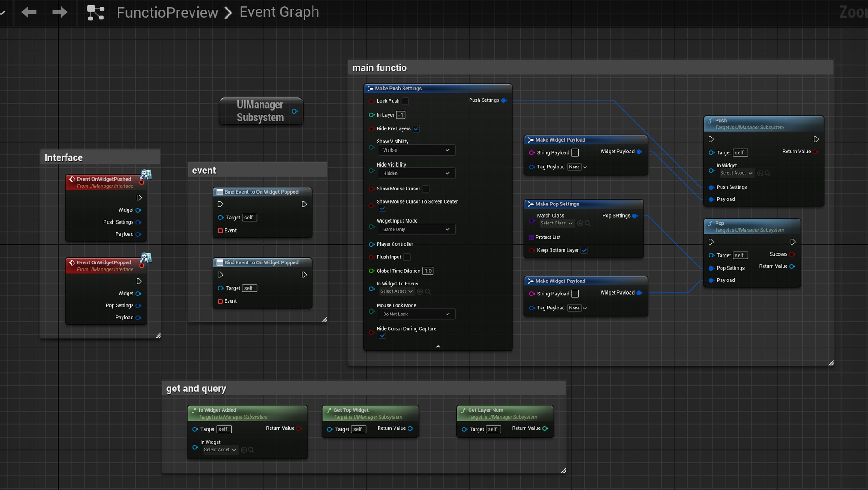Toggle Hide Cursor During Capture checkbox
Screen dimensions: 868x490
383,336
